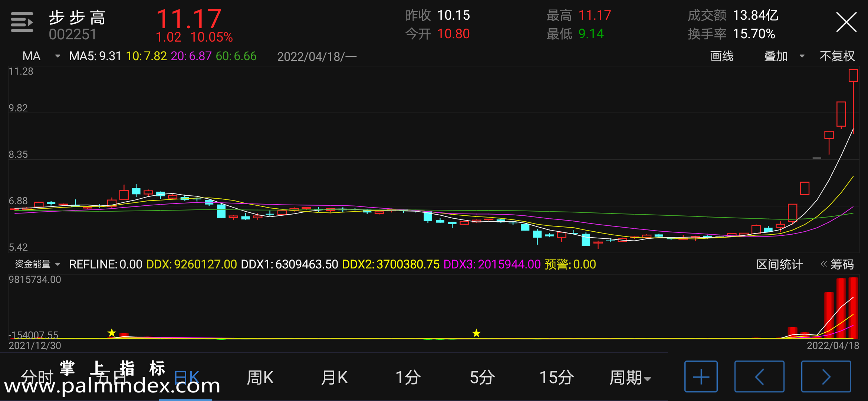
Task: Select the 5分 five-minute tab
Action: tap(482, 378)
